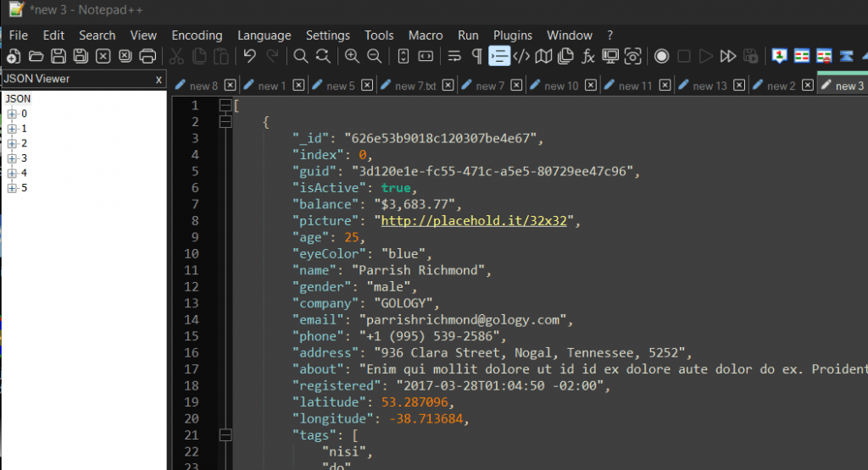This screenshot has height=470, width=868.
Task: Click the Clear Compare icon
Action: 824,57
